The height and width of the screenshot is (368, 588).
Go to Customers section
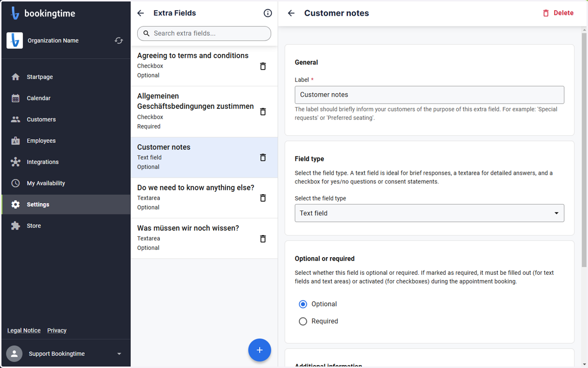[66, 119]
